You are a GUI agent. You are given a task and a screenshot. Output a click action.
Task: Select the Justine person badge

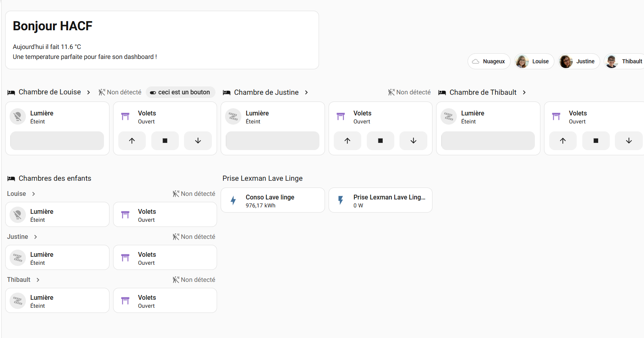click(x=579, y=61)
